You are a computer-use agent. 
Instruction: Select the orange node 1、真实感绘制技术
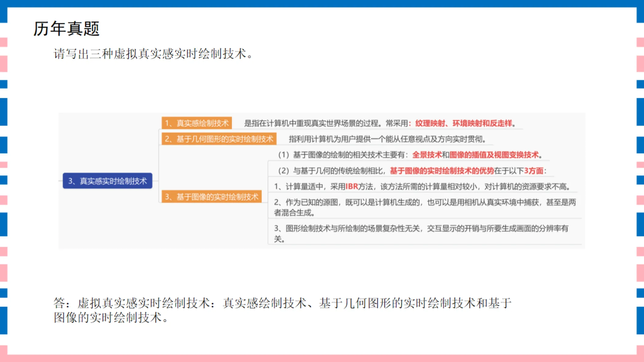tap(197, 123)
